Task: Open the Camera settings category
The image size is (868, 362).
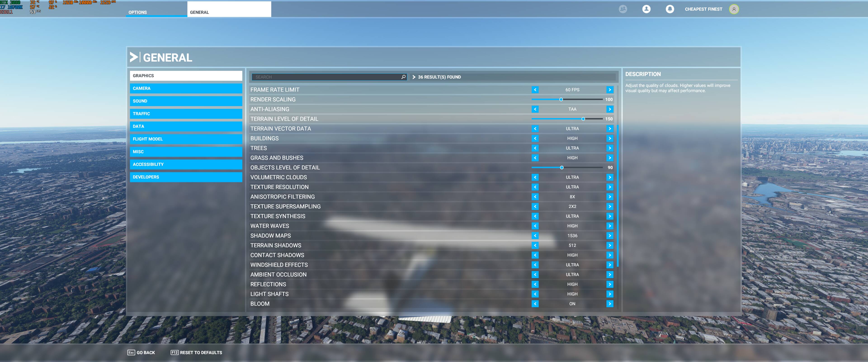Action: click(x=186, y=88)
